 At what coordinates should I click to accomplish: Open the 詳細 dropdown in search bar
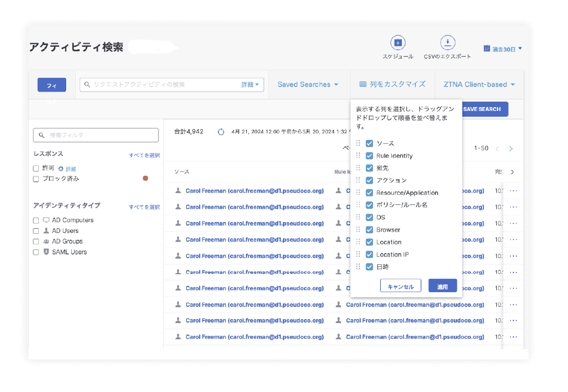[x=250, y=84]
